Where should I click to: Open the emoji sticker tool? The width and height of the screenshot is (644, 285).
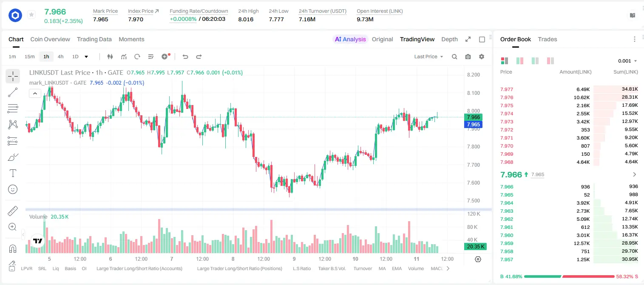pos(13,189)
